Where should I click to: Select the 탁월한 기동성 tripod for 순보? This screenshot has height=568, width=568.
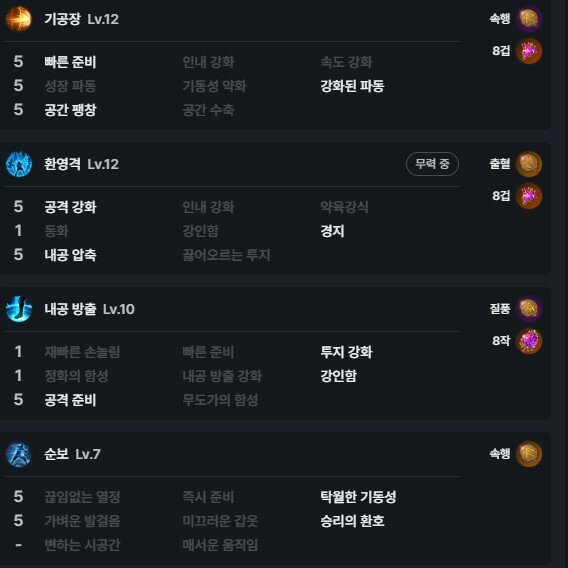click(358, 497)
